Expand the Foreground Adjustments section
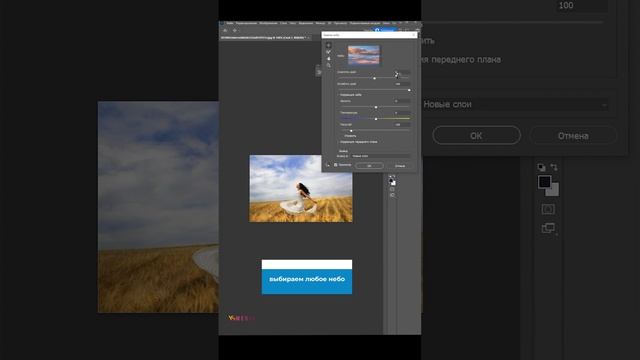Viewport: 640px width, 360px height. (x=339, y=142)
